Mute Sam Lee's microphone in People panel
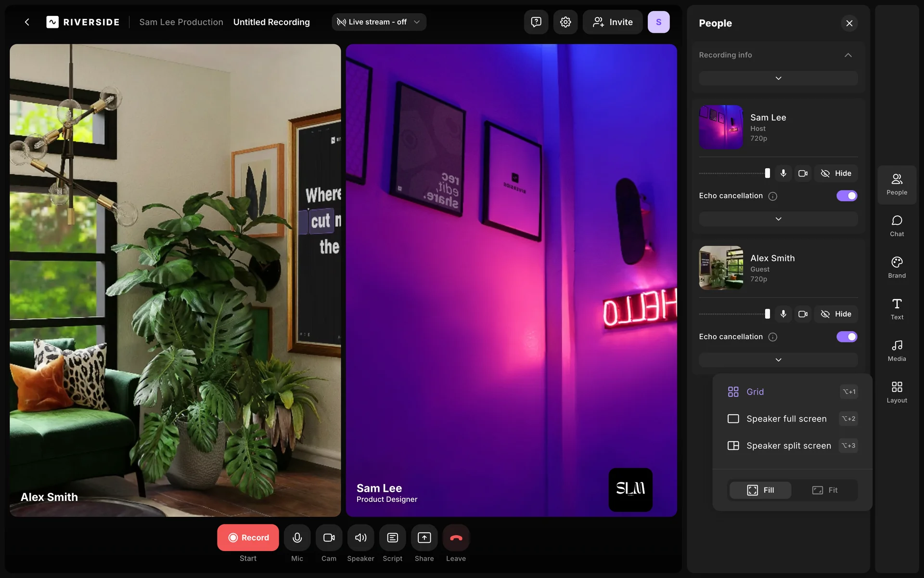This screenshot has height=578, width=924. click(783, 173)
